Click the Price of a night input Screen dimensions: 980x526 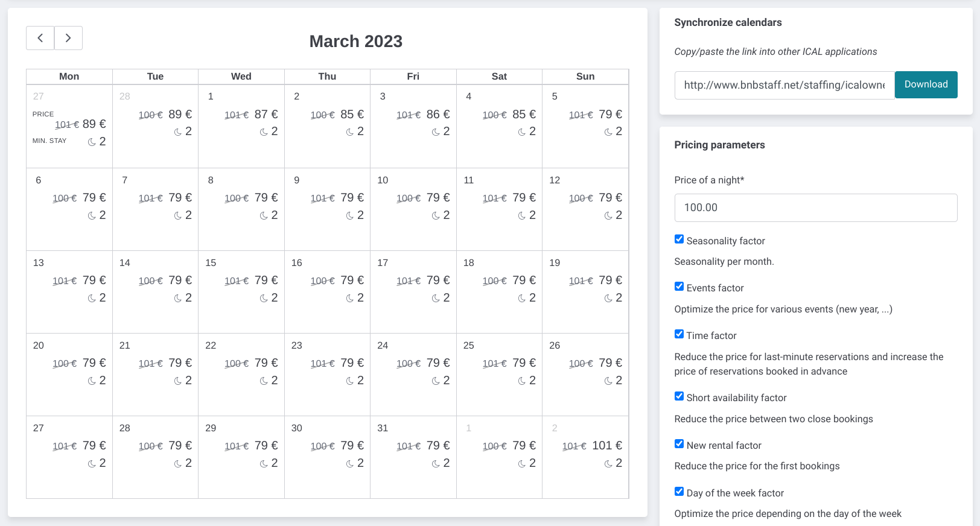(x=815, y=208)
